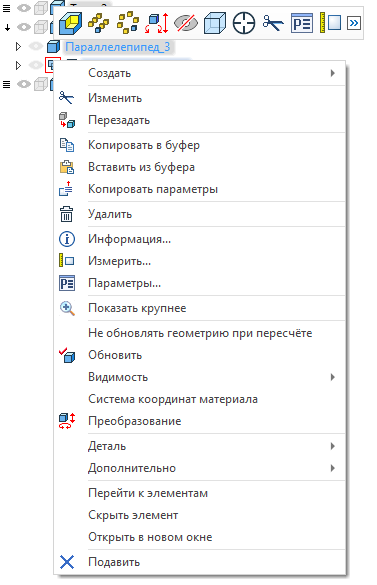
Task: Click the red-outlined operation icon in tree
Action: [x=52, y=65]
